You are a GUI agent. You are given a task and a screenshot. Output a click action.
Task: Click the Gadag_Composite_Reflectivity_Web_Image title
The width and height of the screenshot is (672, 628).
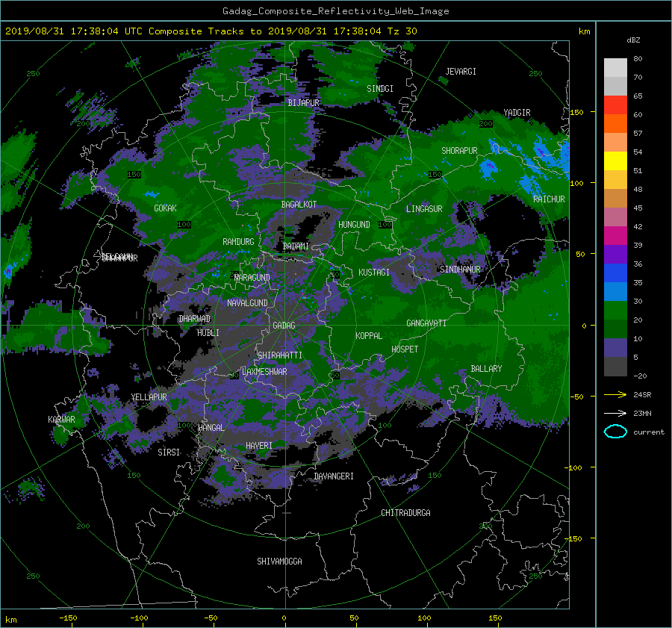(335, 11)
